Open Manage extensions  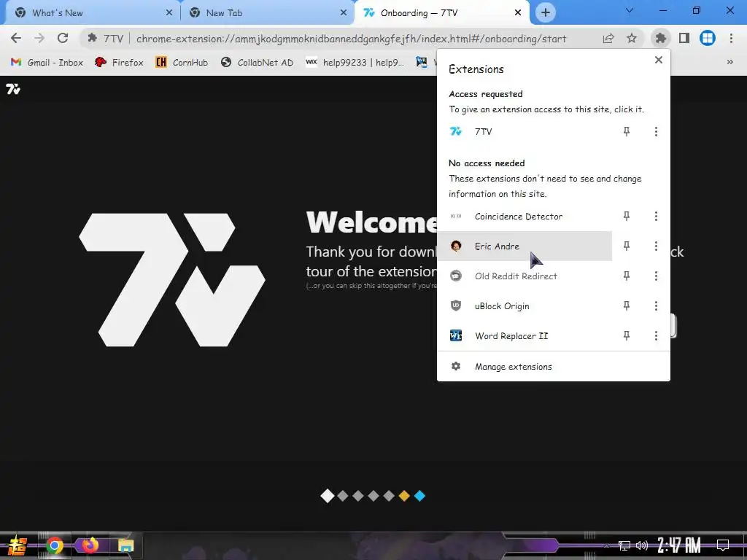coord(554,366)
